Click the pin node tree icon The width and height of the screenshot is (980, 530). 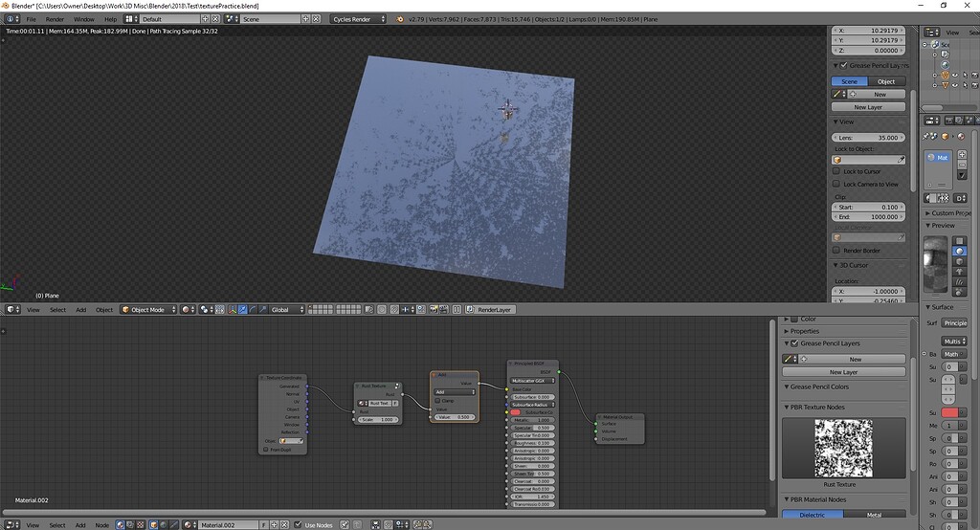(x=345, y=525)
